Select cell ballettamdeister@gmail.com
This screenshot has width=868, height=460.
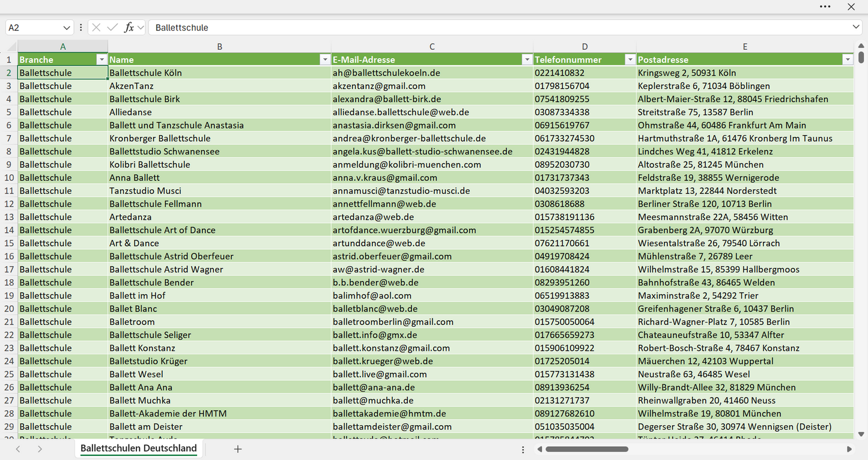pos(432,427)
